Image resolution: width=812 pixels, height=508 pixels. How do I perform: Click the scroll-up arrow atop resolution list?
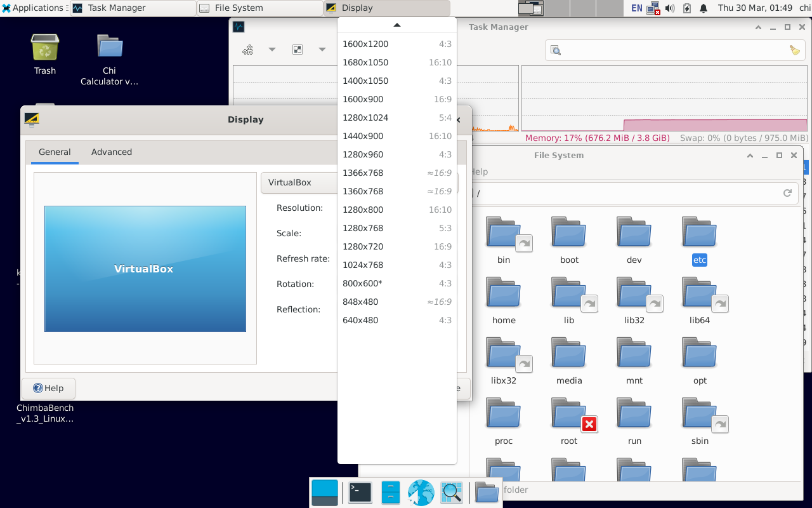coord(397,25)
